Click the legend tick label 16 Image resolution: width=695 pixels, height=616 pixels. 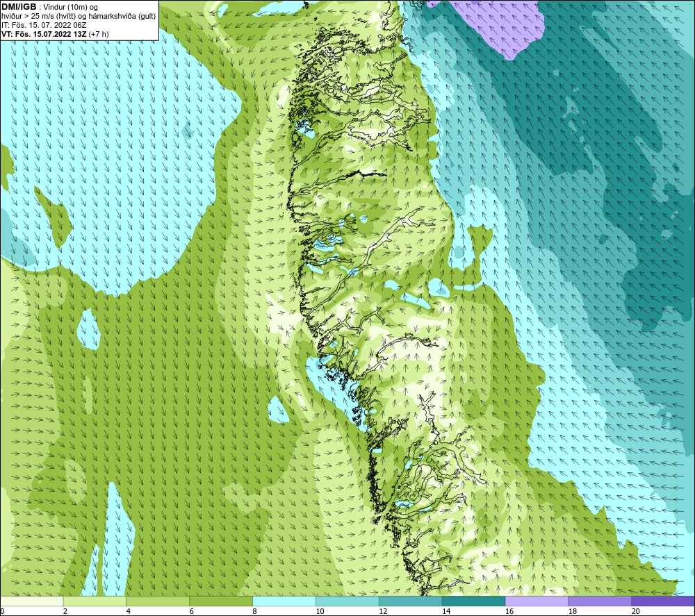[509, 611]
